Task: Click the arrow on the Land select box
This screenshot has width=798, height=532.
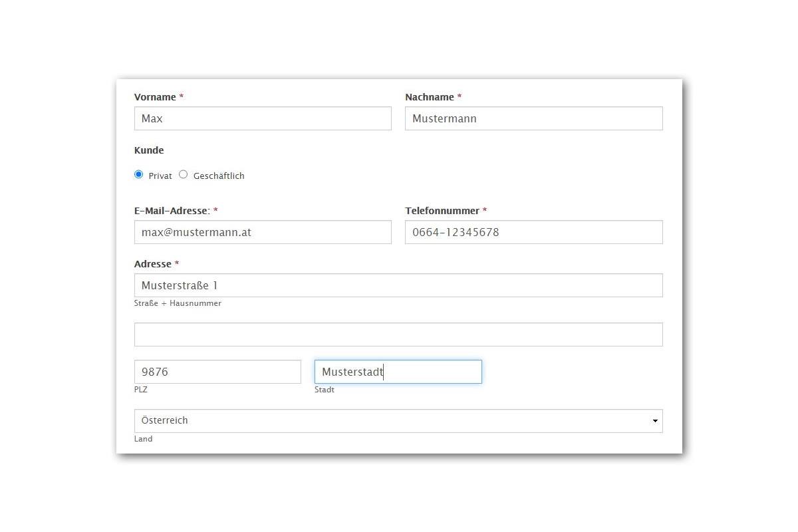Action: coord(654,421)
